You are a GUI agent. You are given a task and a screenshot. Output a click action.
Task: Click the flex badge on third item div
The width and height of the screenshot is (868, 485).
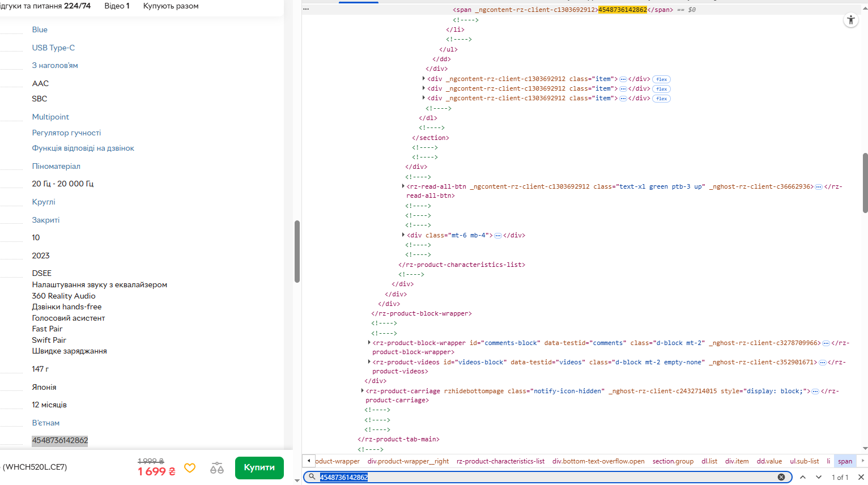[x=662, y=99]
